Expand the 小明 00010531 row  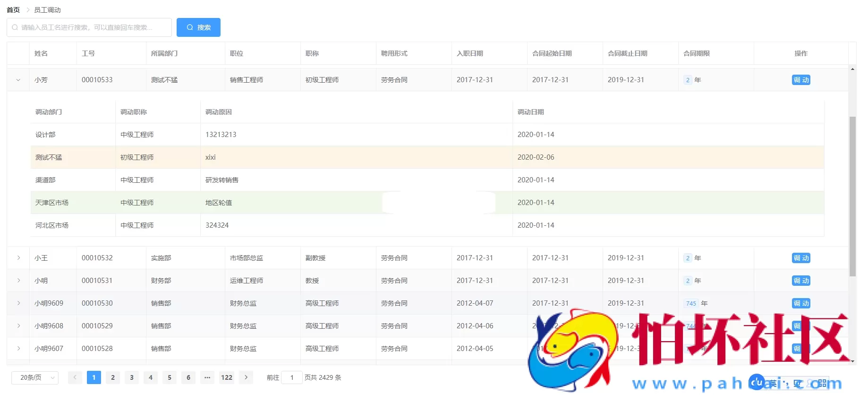18,281
